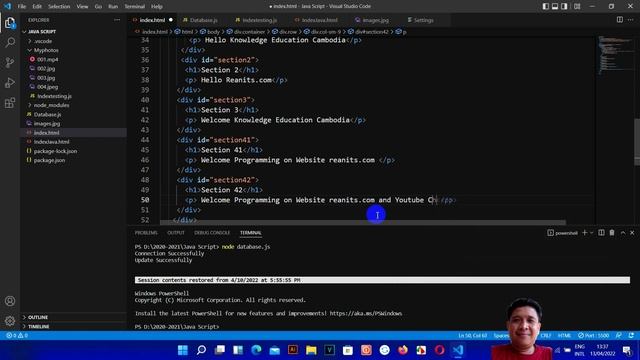The image size is (640, 360).
Task: Open the Explorer view in activity bar
Action: 10,23
